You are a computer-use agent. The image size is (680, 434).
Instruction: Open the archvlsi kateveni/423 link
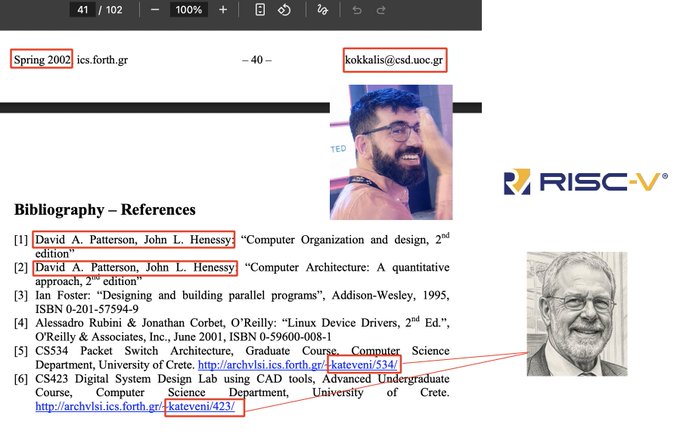point(135,406)
